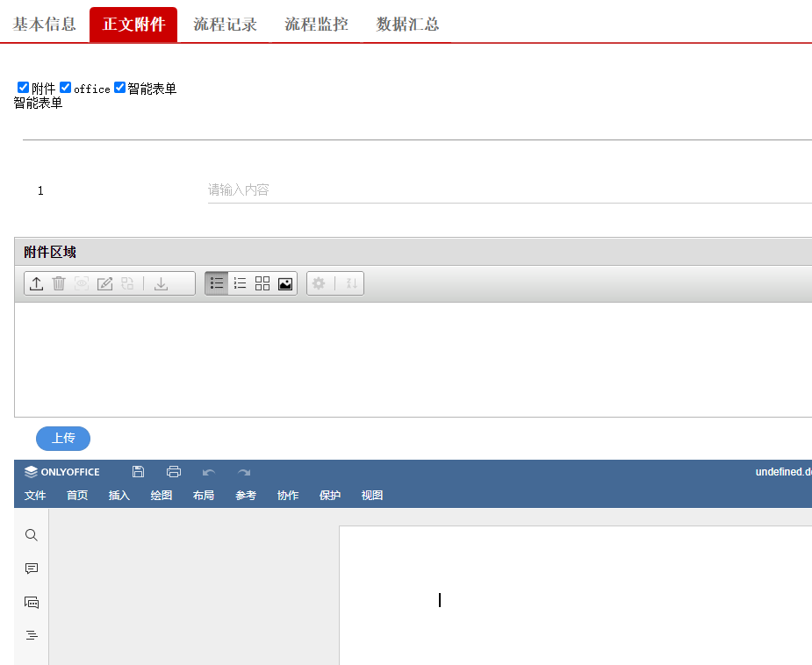Screen dimensions: 812x665
Task: Click the undefined document title in ONLYOFFICE
Action: 784,472
